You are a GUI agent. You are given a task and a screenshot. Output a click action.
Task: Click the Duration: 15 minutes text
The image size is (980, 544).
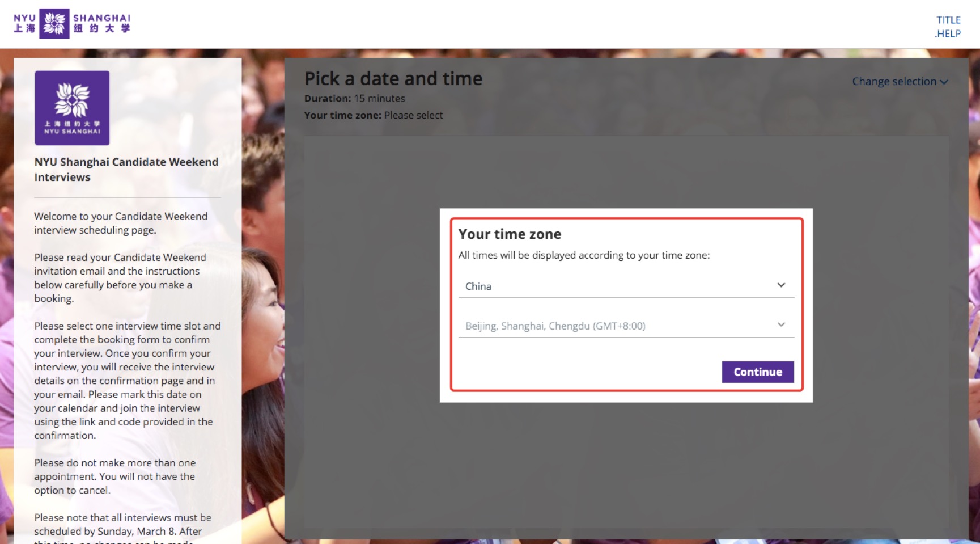354,99
